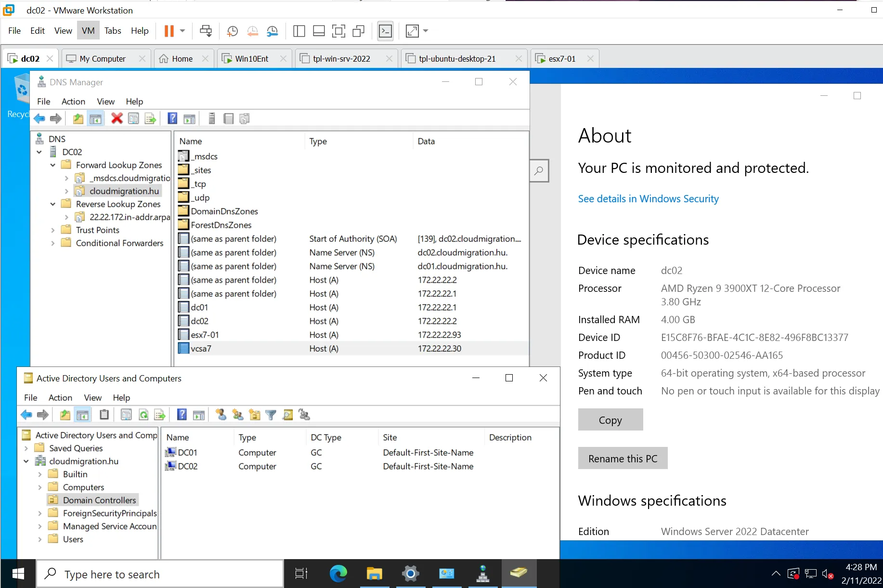The image size is (883, 588).
Task: Toggle the VMware thumbnail bar view
Action: point(319,31)
